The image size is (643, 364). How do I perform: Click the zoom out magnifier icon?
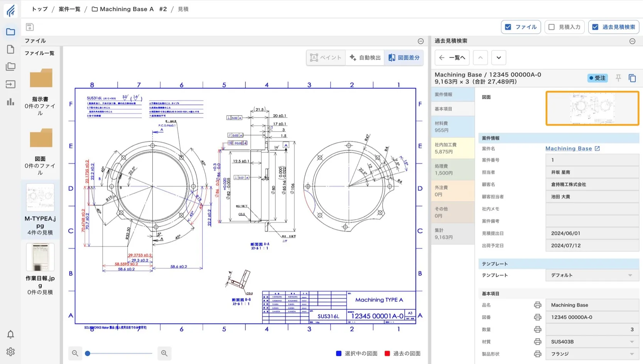tap(75, 353)
